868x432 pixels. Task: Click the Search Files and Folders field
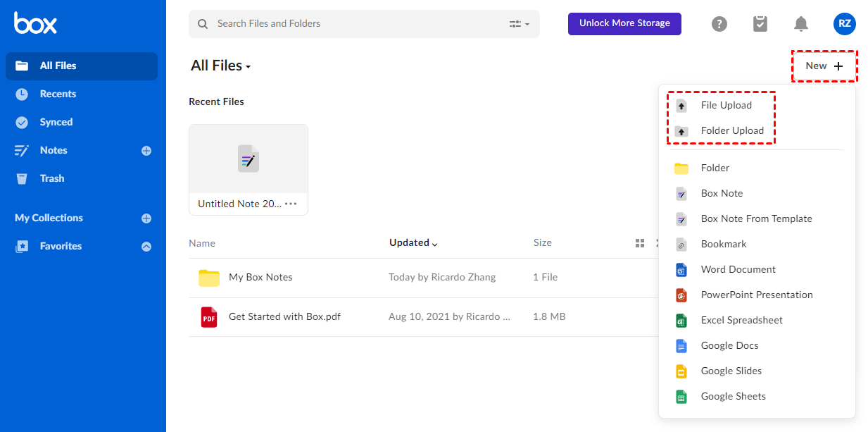click(x=352, y=24)
